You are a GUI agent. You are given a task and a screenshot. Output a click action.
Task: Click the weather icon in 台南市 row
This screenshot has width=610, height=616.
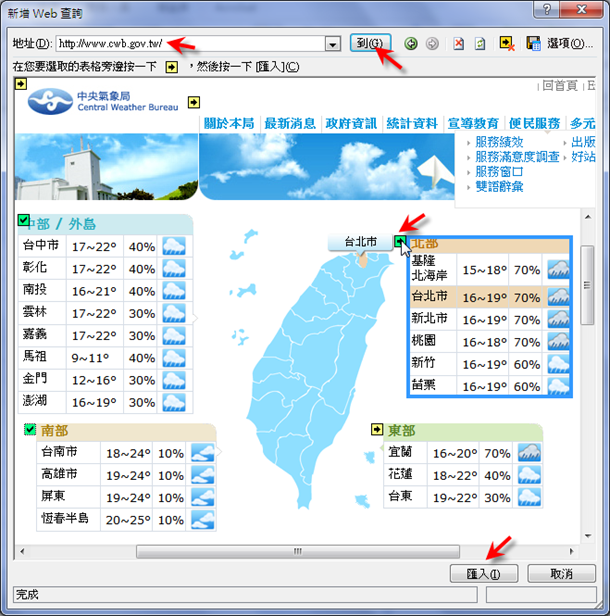pos(203,453)
